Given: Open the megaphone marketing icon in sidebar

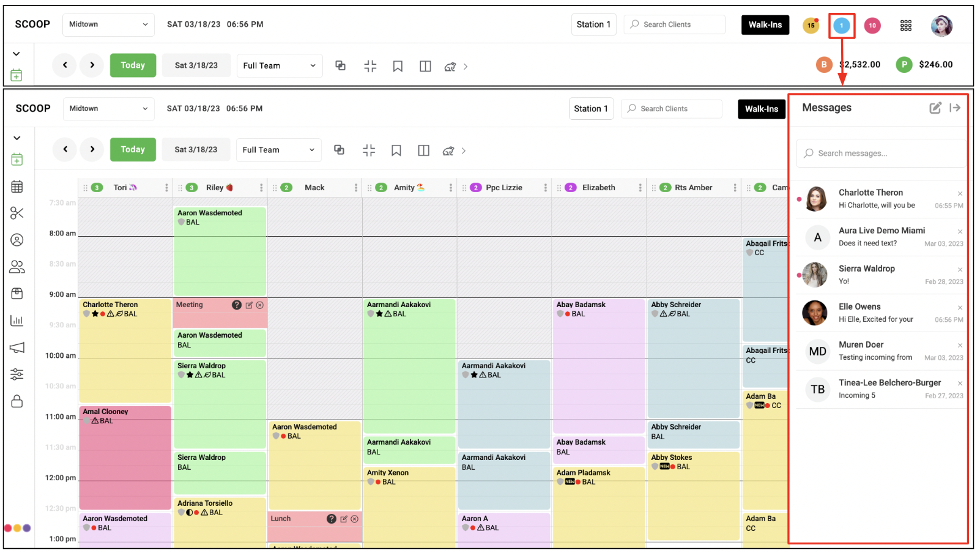Looking at the screenshot, I should coord(17,347).
